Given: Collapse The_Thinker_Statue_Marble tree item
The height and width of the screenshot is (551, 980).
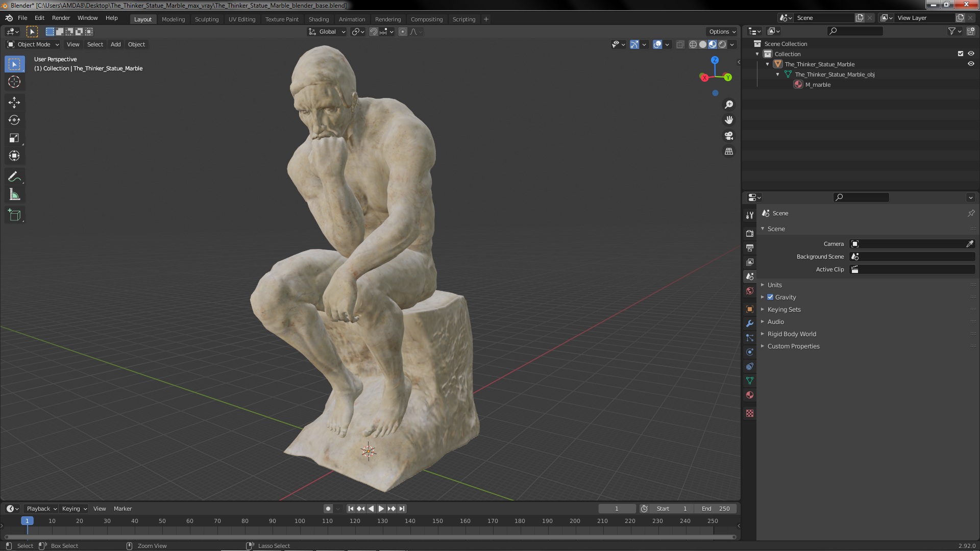Looking at the screenshot, I should pos(767,64).
